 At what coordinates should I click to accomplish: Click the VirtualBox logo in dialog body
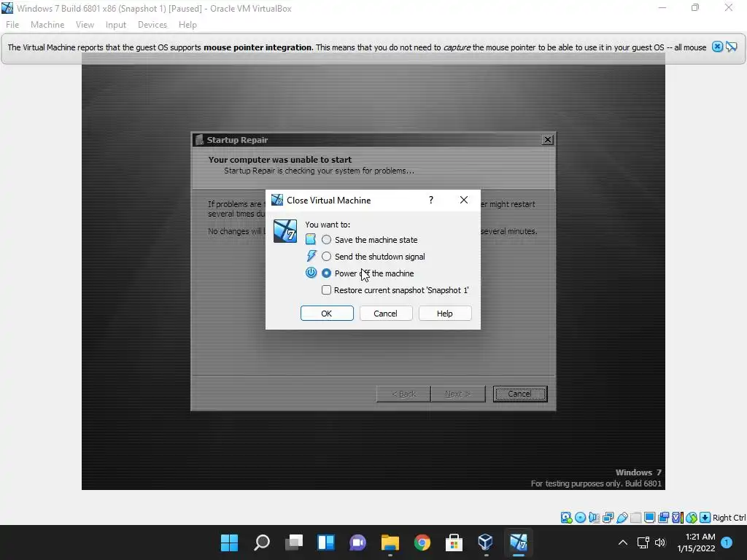point(285,231)
